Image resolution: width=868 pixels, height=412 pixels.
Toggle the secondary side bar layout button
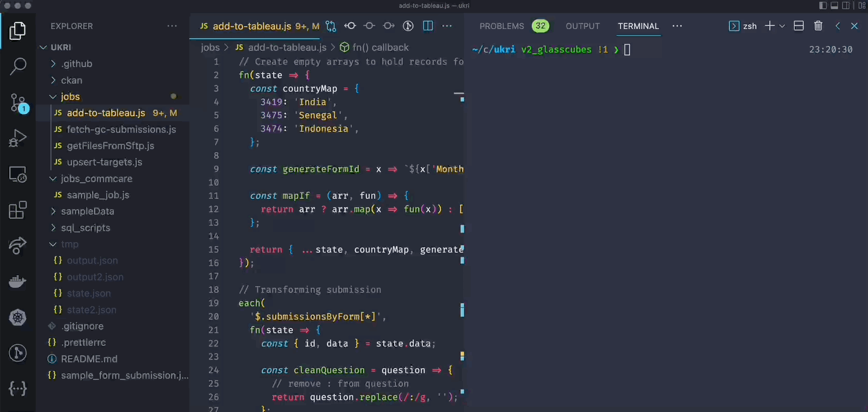[846, 6]
